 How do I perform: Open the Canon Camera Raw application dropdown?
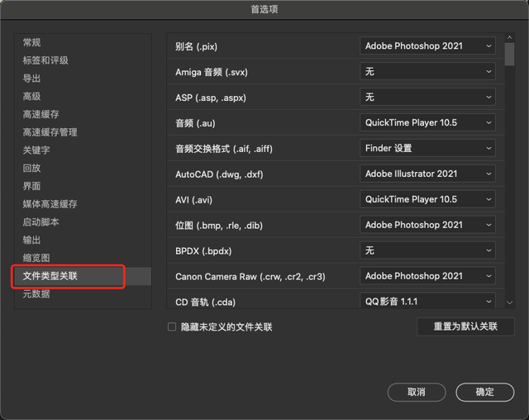click(x=427, y=276)
